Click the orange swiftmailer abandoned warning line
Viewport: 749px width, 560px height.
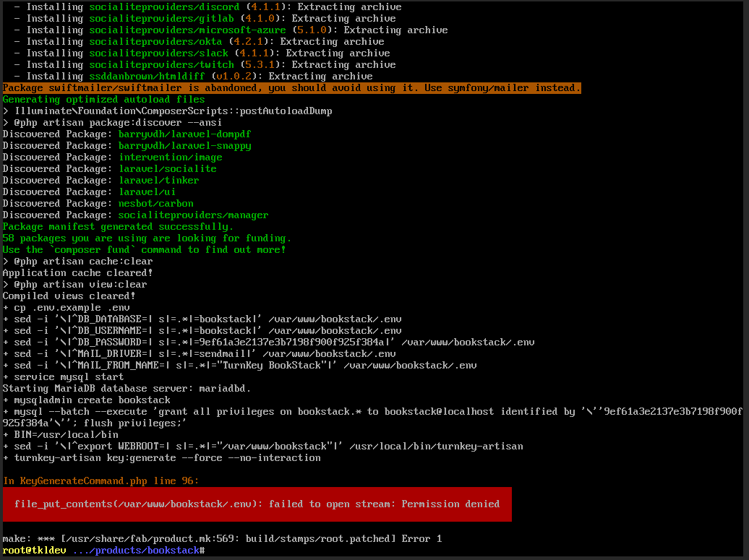[291, 87]
